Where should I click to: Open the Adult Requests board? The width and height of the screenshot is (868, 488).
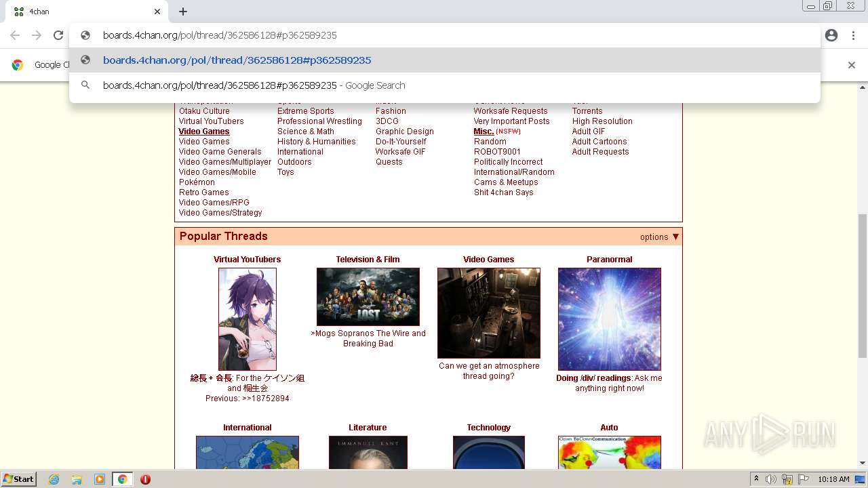(601, 152)
